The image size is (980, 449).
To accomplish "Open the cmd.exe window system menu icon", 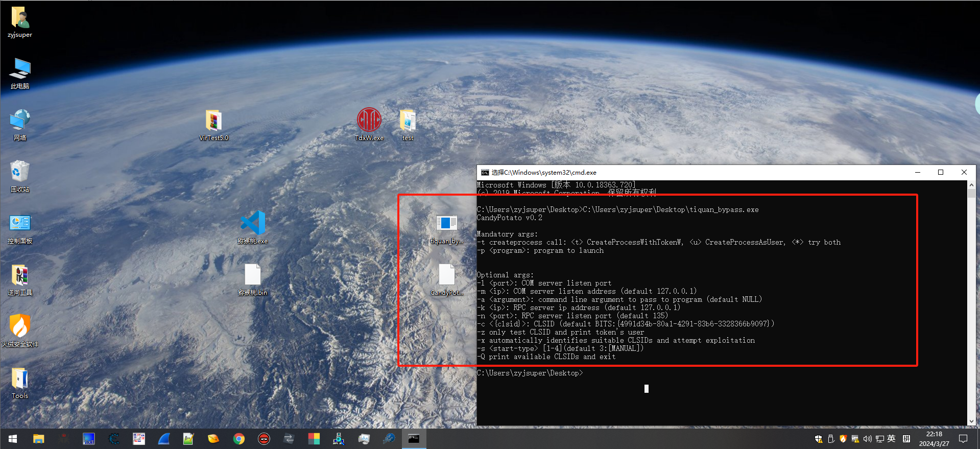I will pos(485,173).
